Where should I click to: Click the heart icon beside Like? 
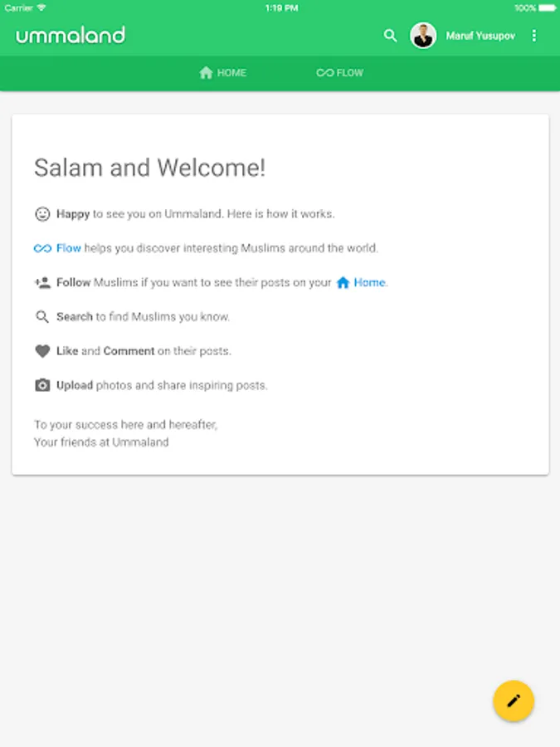coord(42,351)
